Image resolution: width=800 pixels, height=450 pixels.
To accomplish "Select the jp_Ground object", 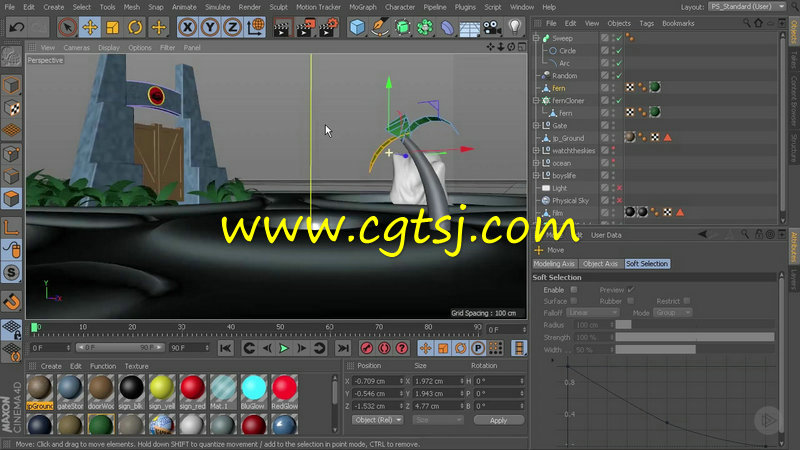I will [x=568, y=138].
